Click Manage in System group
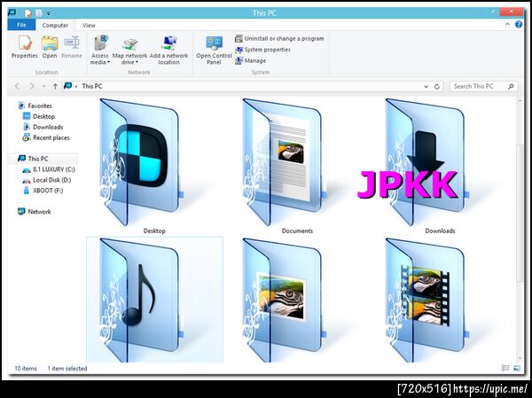 [251, 61]
